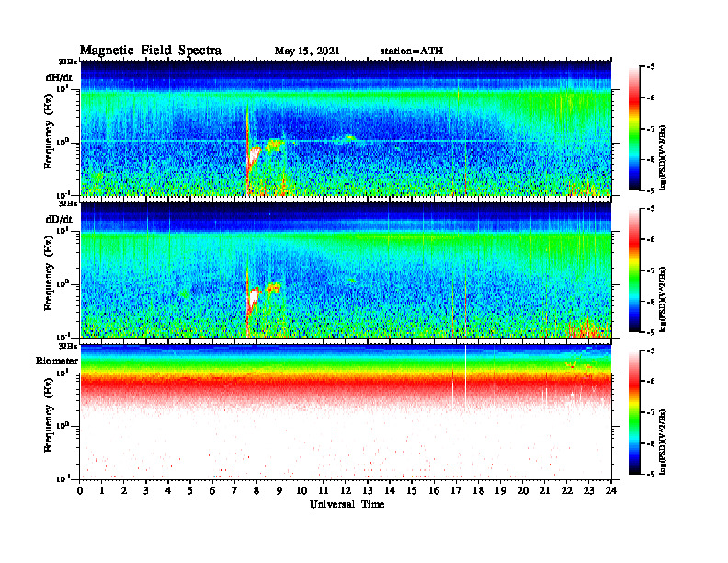Click the "32Hz" label of the dD/dt panel
728x563 pixels.
67,203
